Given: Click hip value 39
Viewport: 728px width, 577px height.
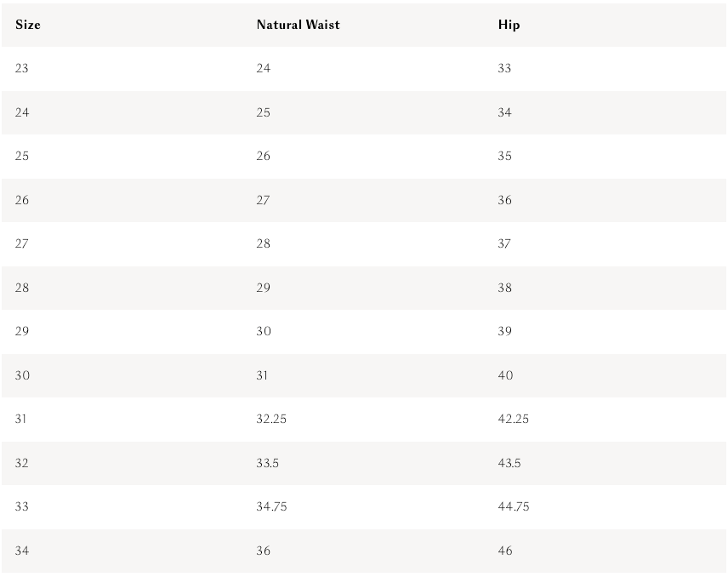Looking at the screenshot, I should pyautogui.click(x=505, y=332).
